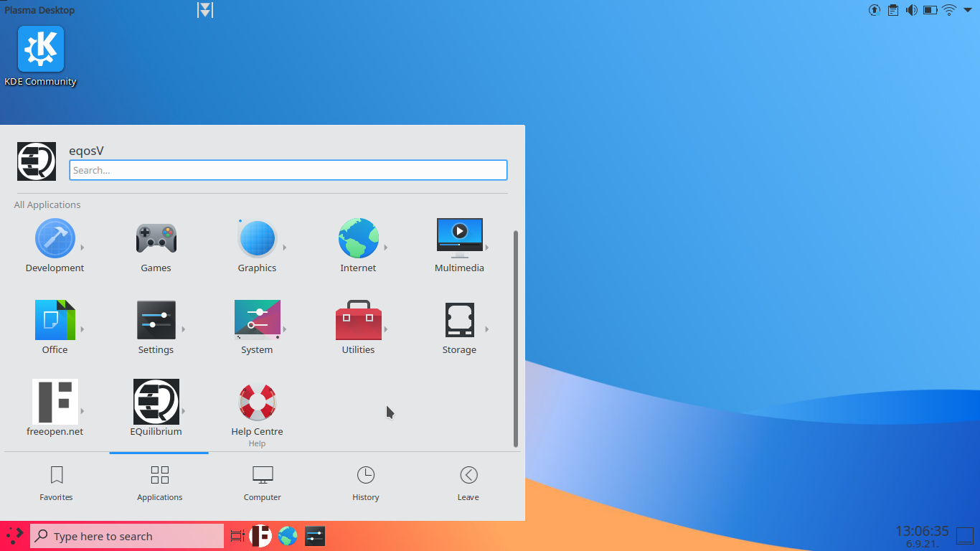
Task: Expand the Internet submenu arrow
Action: [386, 248]
